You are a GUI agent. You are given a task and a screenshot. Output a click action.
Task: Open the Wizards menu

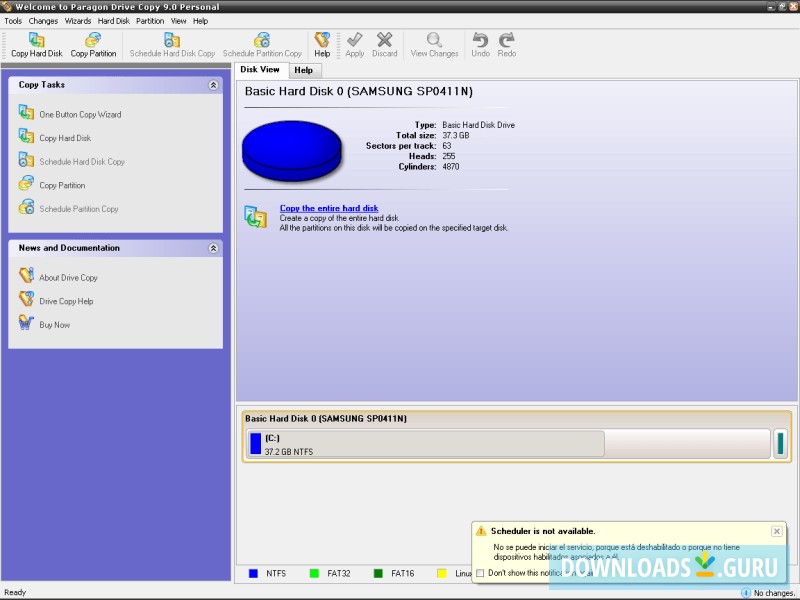(78, 21)
